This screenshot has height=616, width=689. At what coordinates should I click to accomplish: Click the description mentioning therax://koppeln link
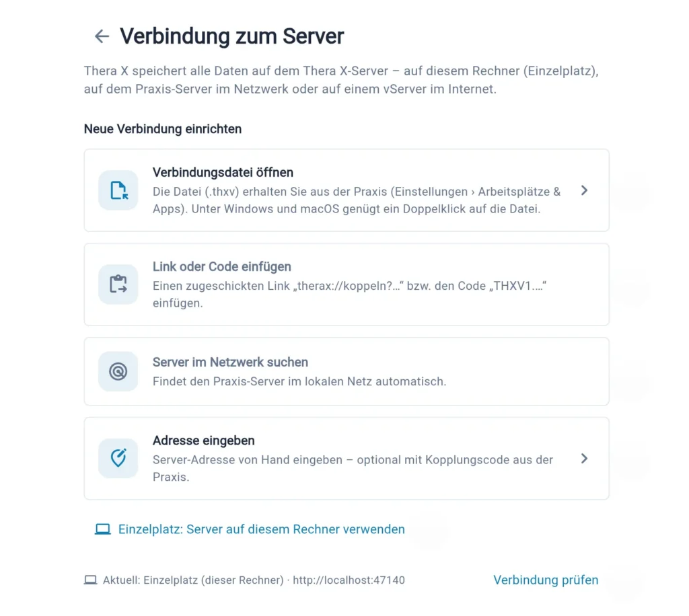pyautogui.click(x=349, y=294)
